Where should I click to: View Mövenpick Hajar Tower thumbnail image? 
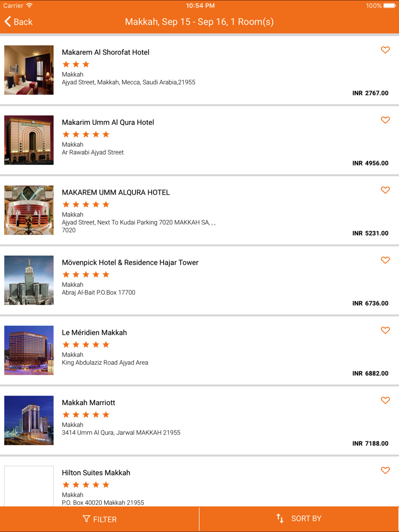point(29,280)
